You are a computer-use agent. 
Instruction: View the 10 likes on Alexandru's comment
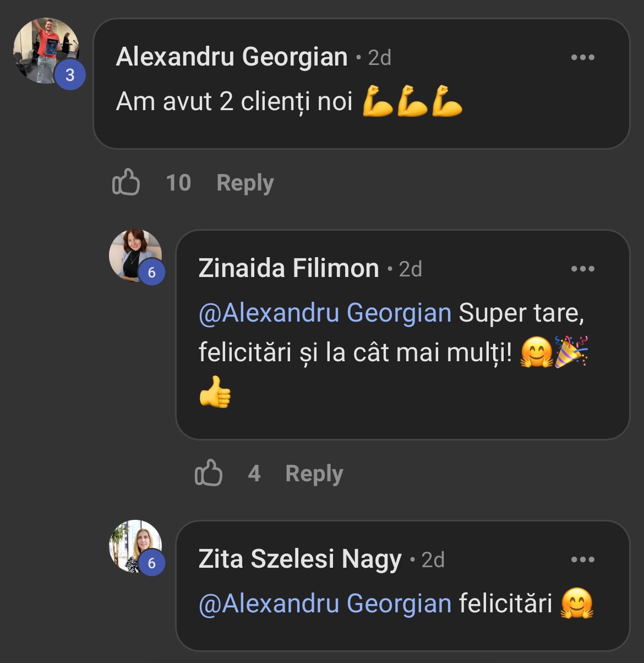coord(178,183)
